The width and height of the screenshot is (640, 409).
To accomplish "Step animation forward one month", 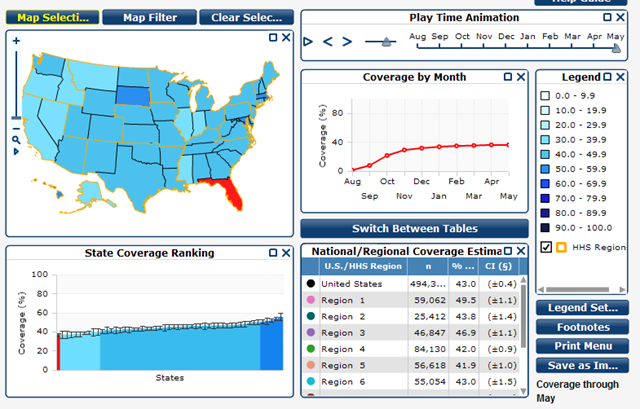I will coord(347,42).
